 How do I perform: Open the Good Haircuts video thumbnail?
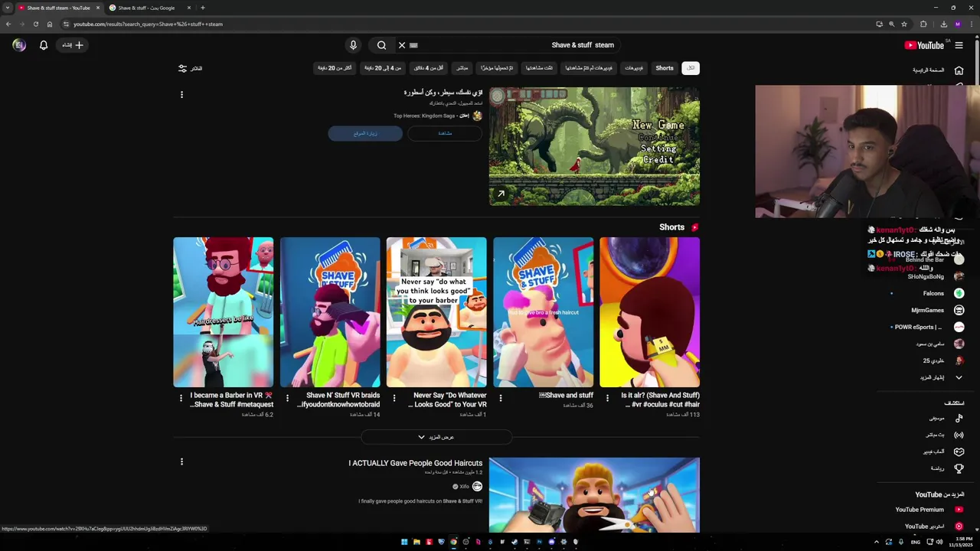click(x=594, y=495)
